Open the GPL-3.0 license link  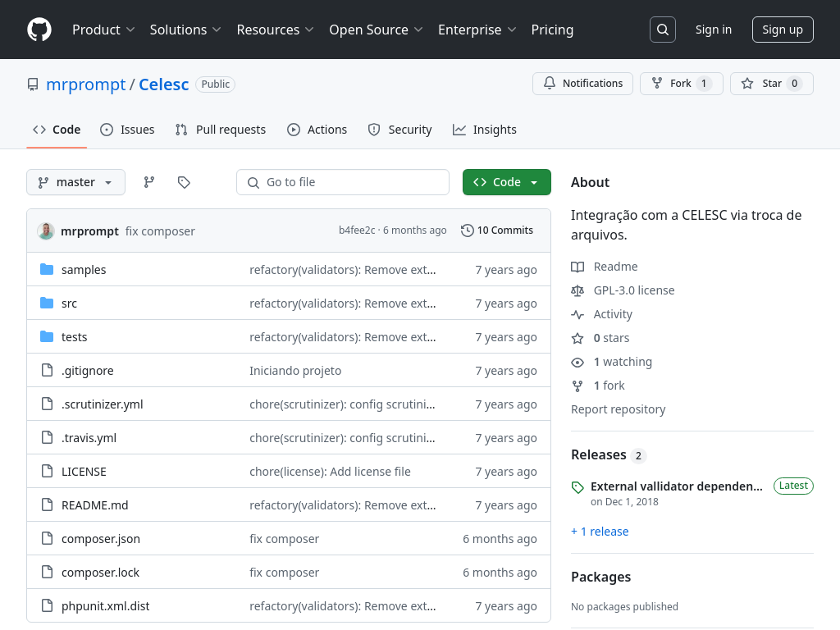click(634, 290)
